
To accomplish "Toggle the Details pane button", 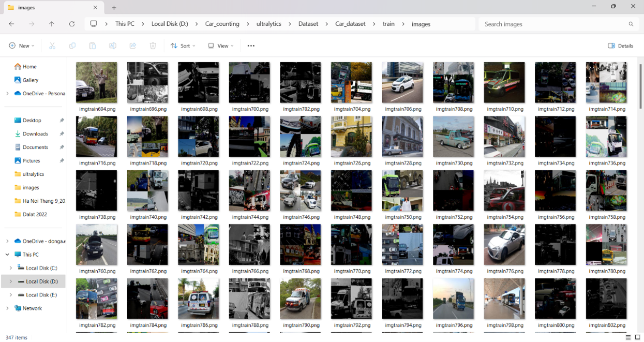I will (621, 46).
